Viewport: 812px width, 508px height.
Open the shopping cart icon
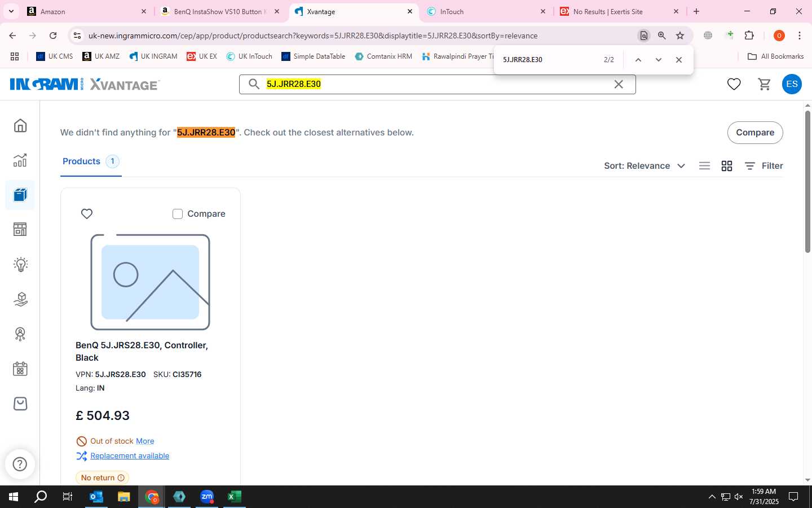pos(764,84)
